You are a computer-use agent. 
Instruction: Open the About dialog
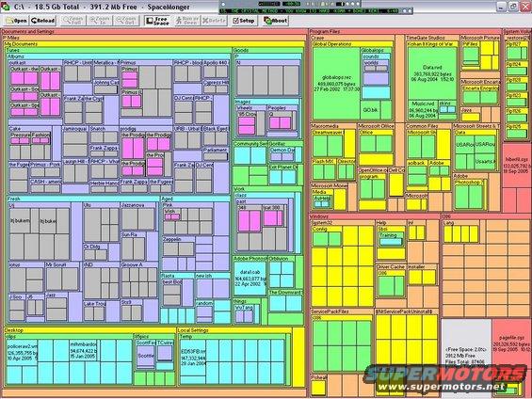click(x=276, y=21)
